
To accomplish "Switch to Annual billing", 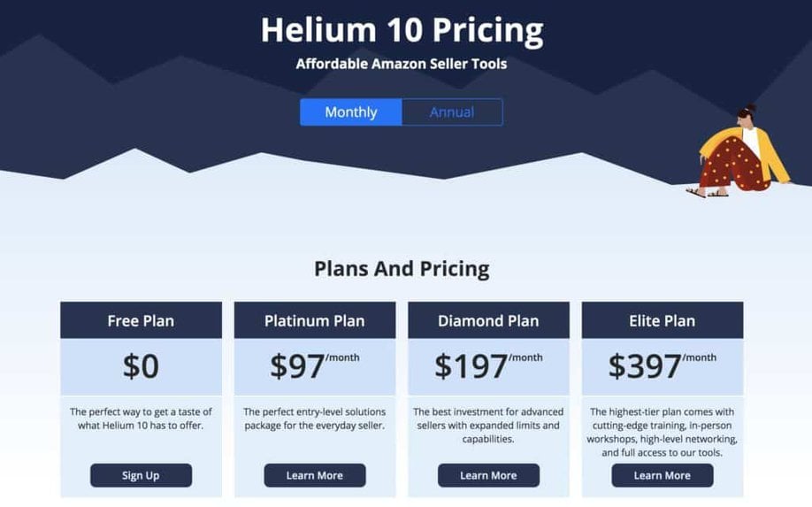I will tap(452, 111).
